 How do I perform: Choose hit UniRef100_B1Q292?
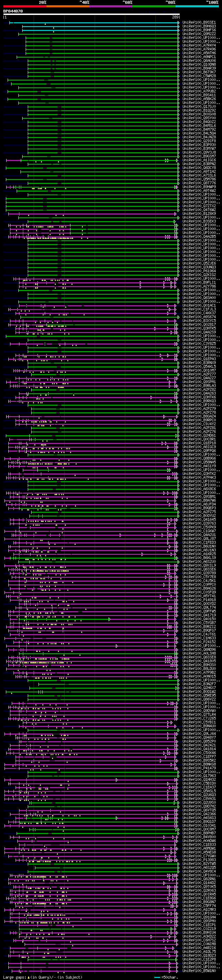(x=199, y=110)
